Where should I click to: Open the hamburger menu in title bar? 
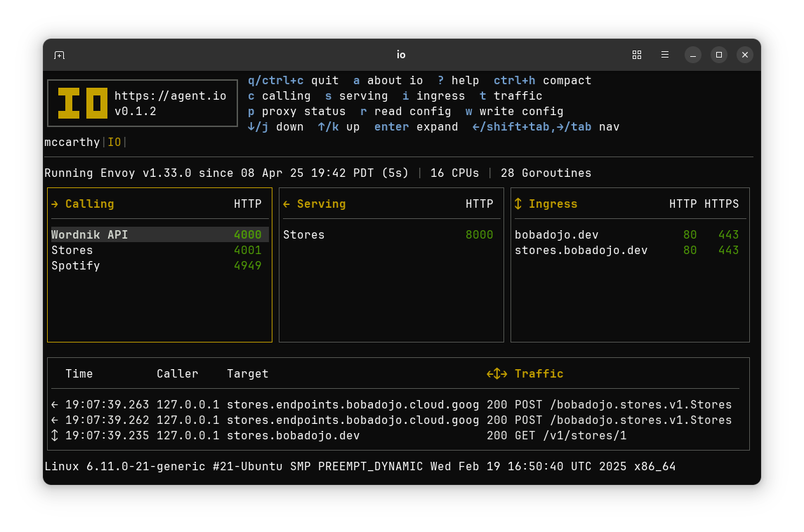coord(665,55)
